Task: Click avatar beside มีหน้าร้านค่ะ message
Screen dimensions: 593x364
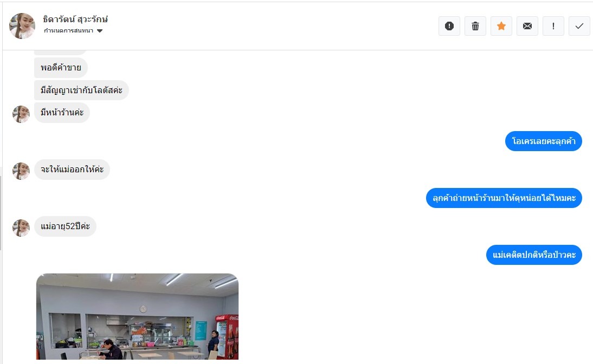Action: pos(21,114)
